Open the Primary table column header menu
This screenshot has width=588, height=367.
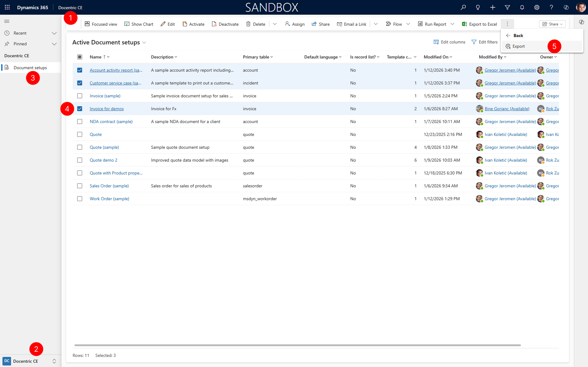coord(258,57)
